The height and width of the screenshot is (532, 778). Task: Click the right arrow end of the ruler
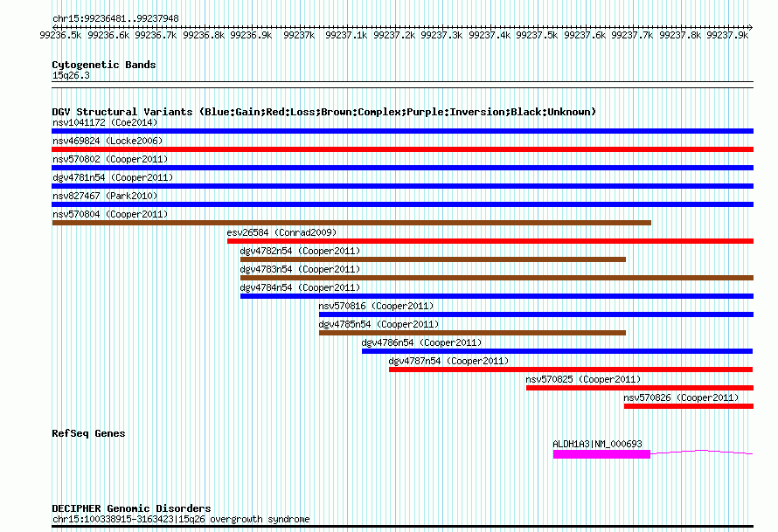click(751, 27)
